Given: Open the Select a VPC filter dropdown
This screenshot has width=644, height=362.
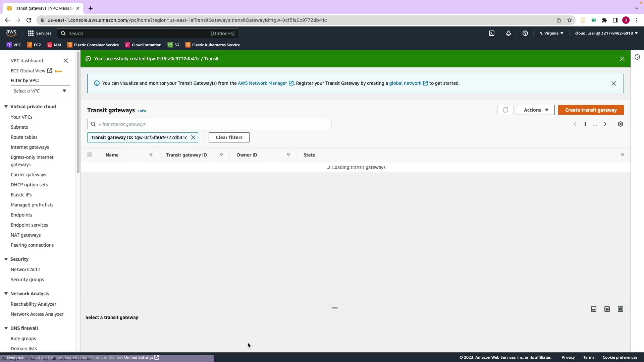Looking at the screenshot, I should [40, 91].
